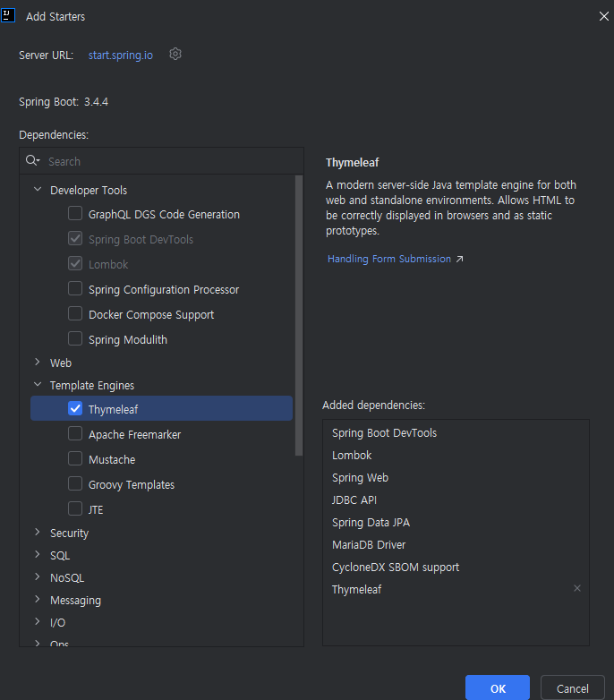The image size is (614, 700).
Task: Expand the SQL category
Action: tap(38, 554)
